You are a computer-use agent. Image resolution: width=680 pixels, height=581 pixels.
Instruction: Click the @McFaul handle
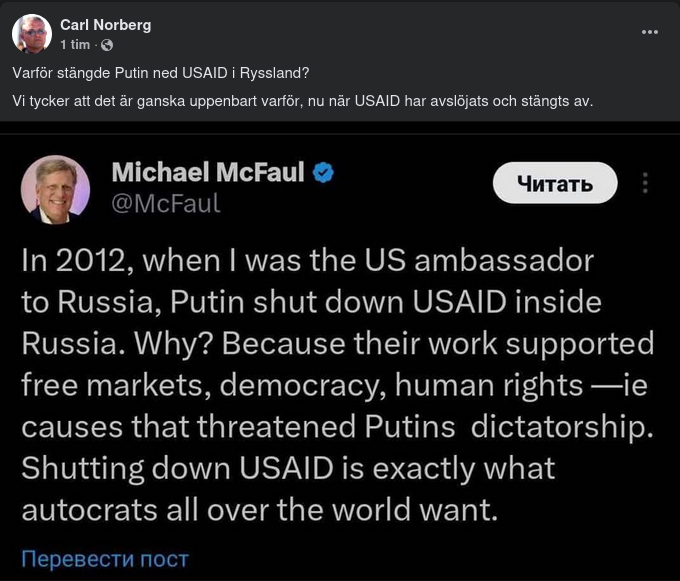(166, 204)
